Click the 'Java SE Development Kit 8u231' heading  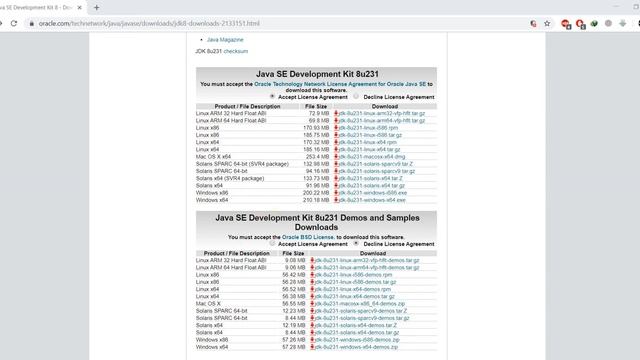[x=317, y=74]
